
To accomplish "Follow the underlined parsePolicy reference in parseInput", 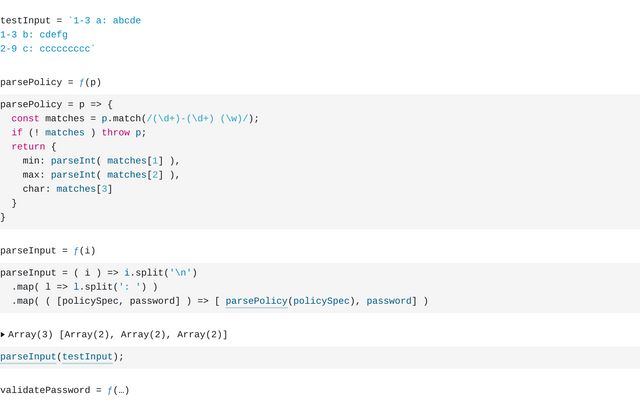I will click(256, 301).
